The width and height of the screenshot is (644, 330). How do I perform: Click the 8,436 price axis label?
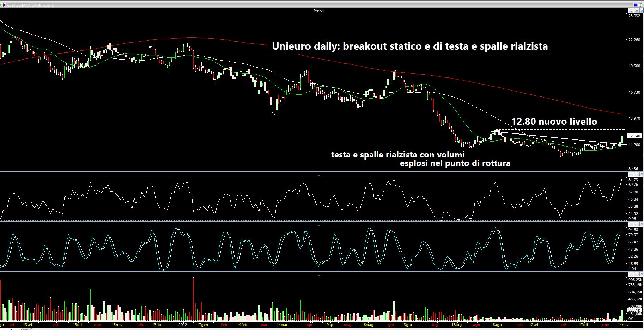(633, 169)
